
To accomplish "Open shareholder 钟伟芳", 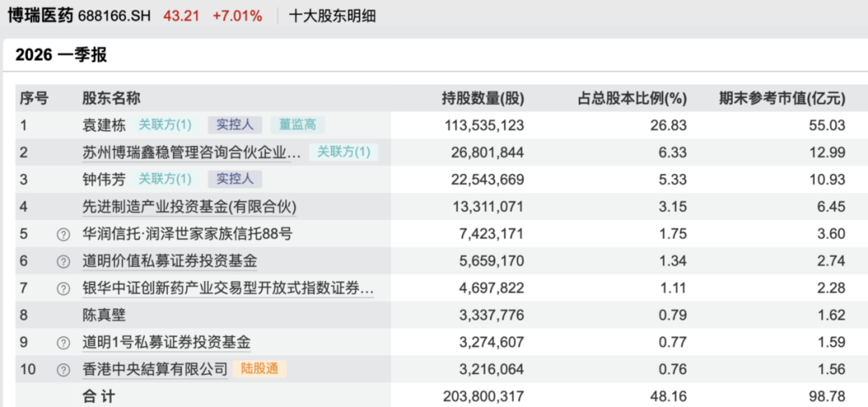I will click(x=104, y=179).
